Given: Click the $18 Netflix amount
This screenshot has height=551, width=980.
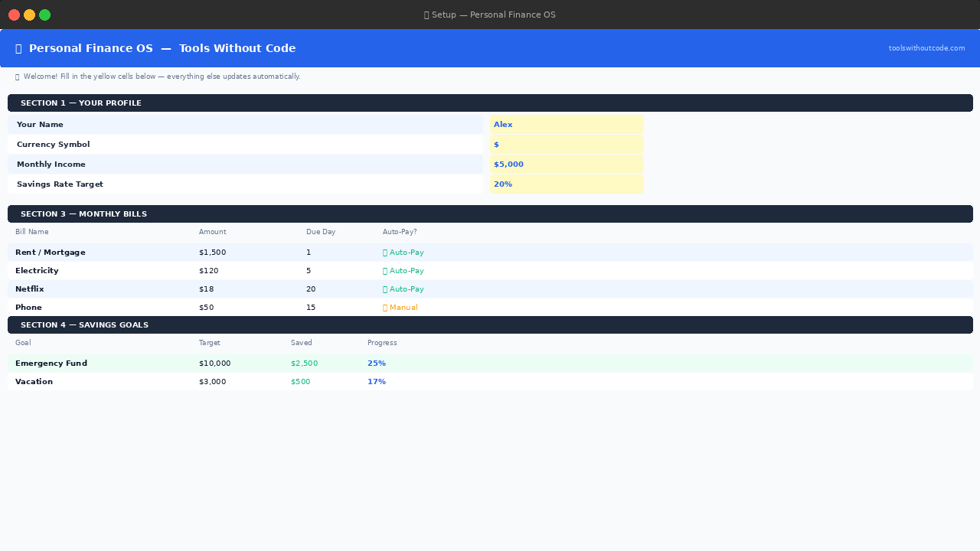Looking at the screenshot, I should (x=206, y=289).
